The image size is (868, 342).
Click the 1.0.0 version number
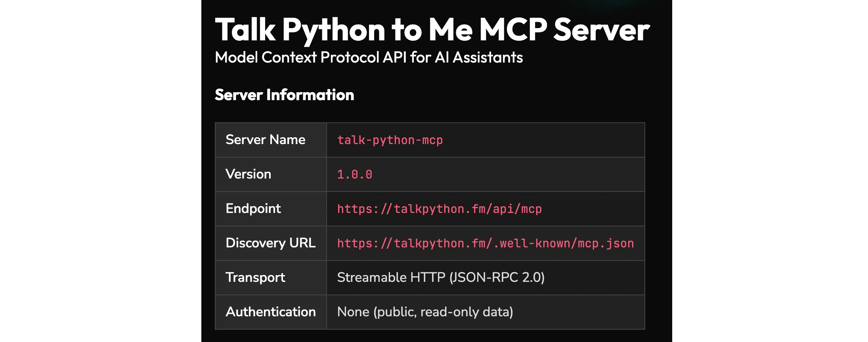pyautogui.click(x=354, y=175)
